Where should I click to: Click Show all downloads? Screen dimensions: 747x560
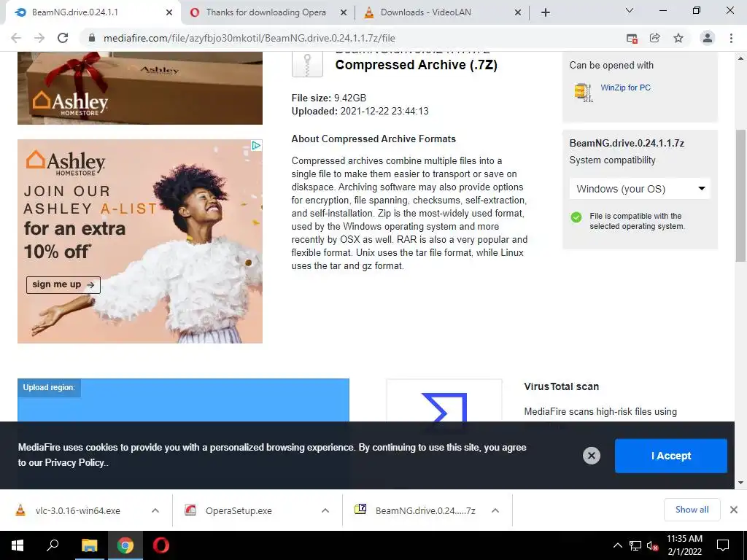coord(692,510)
